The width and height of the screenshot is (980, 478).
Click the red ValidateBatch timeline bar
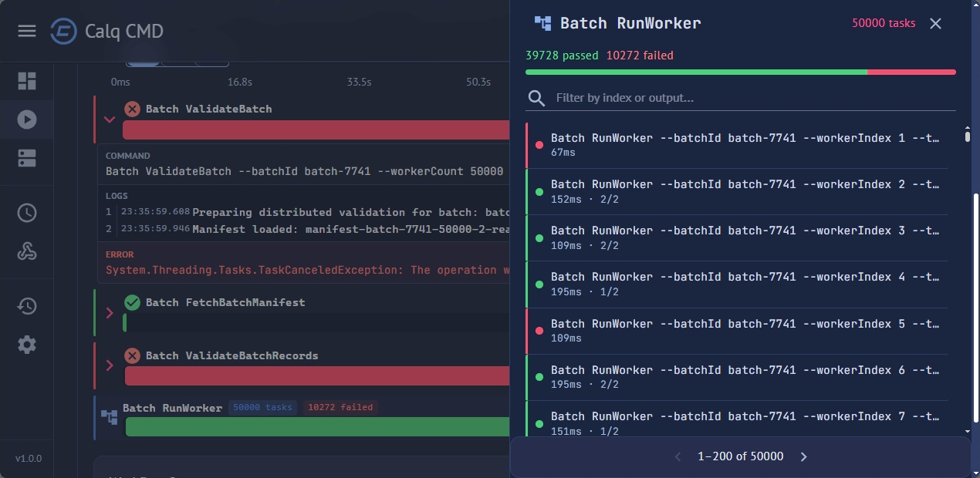[316, 130]
